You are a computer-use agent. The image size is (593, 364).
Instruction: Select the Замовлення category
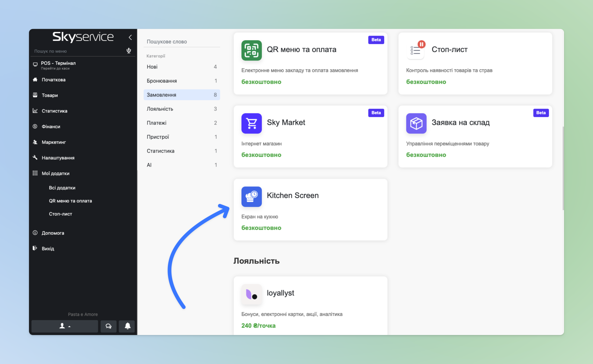[182, 95]
